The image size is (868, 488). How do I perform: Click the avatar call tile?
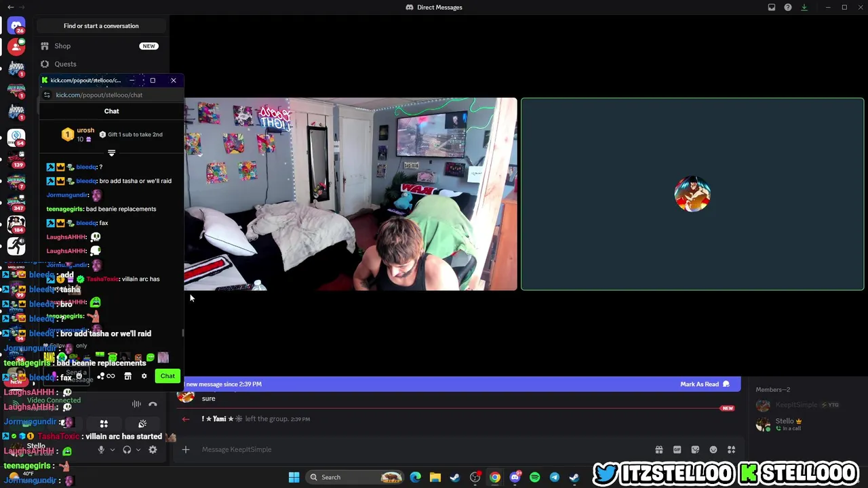point(692,194)
